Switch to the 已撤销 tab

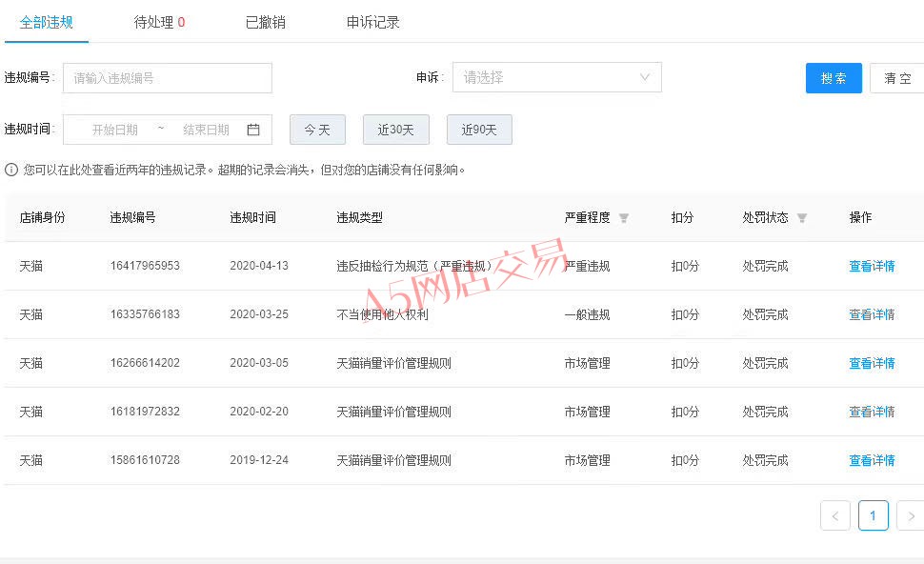point(265,22)
